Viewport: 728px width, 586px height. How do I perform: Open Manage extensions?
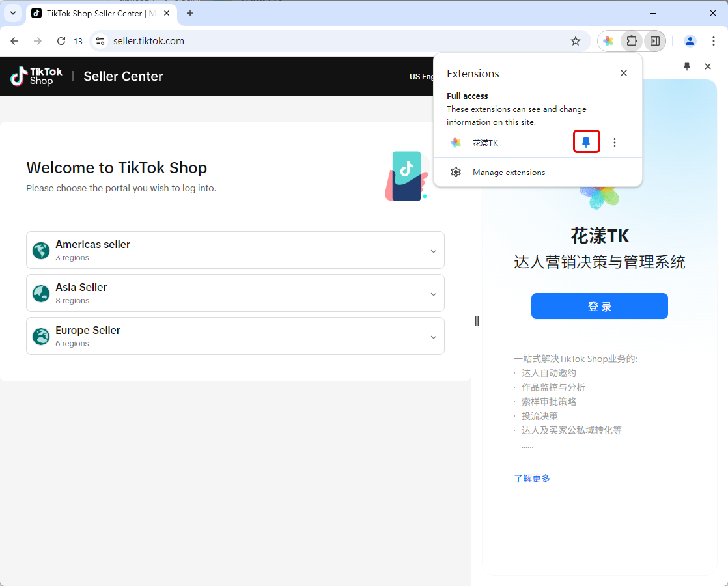509,173
